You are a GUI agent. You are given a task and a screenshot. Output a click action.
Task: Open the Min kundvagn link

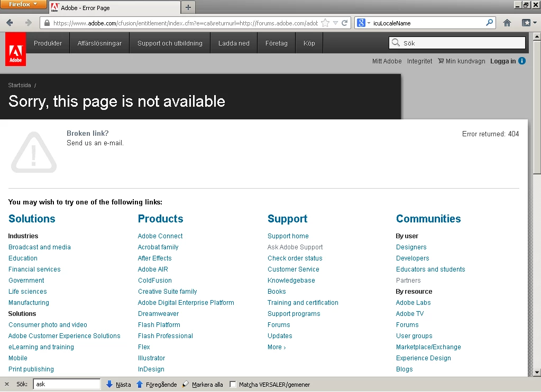(465, 61)
